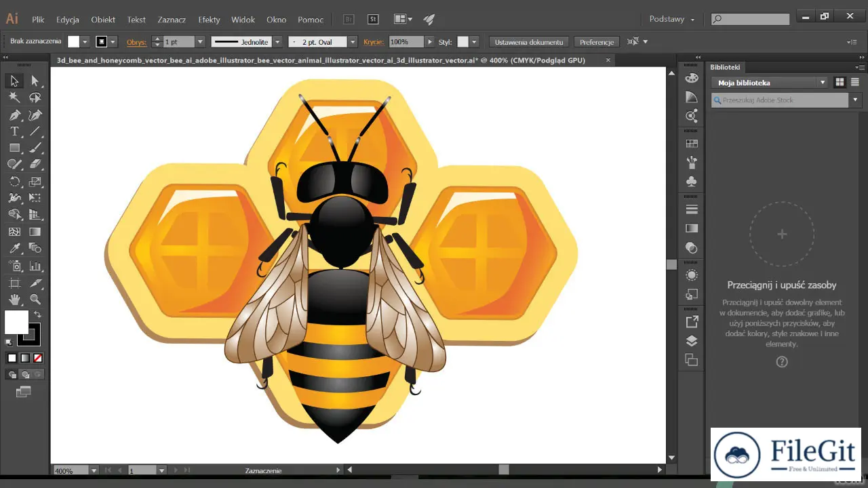The width and height of the screenshot is (868, 488).
Task: Open the Widok menu
Action: point(243,20)
